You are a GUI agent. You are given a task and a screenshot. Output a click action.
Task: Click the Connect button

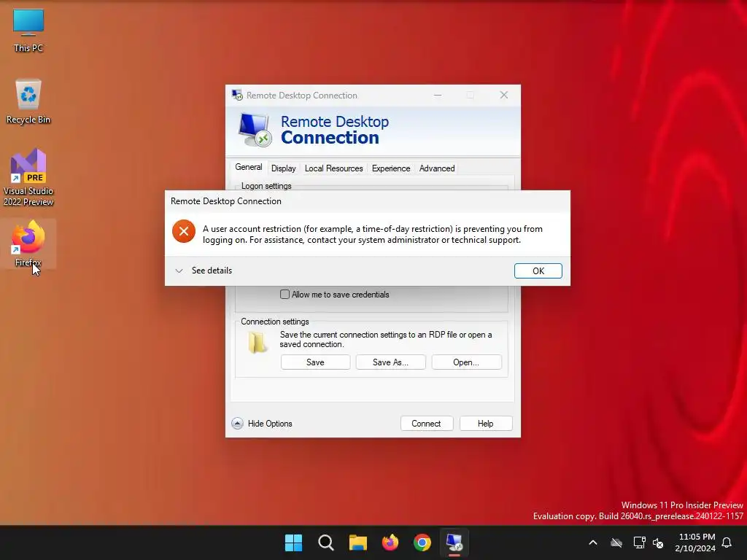[x=426, y=424]
